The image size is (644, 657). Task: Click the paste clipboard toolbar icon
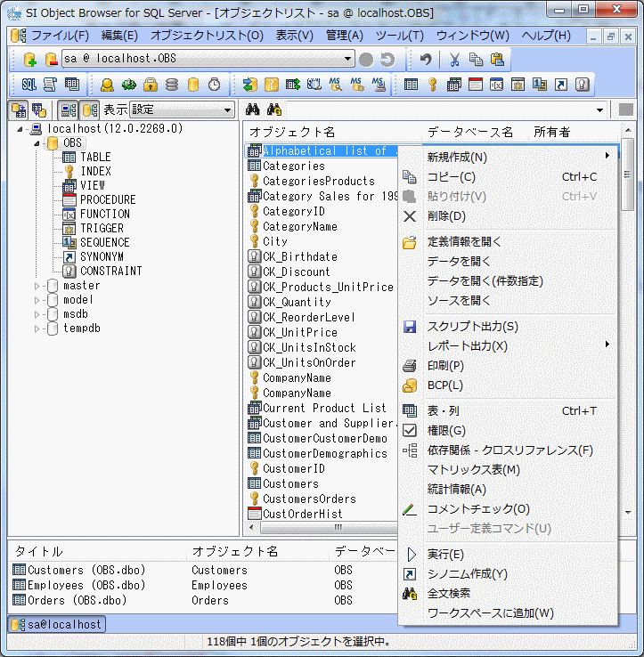pos(497,60)
